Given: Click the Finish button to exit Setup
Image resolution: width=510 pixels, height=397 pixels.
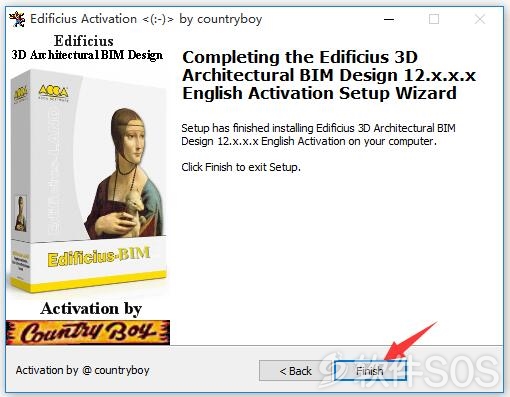Looking at the screenshot, I should pyautogui.click(x=370, y=371).
